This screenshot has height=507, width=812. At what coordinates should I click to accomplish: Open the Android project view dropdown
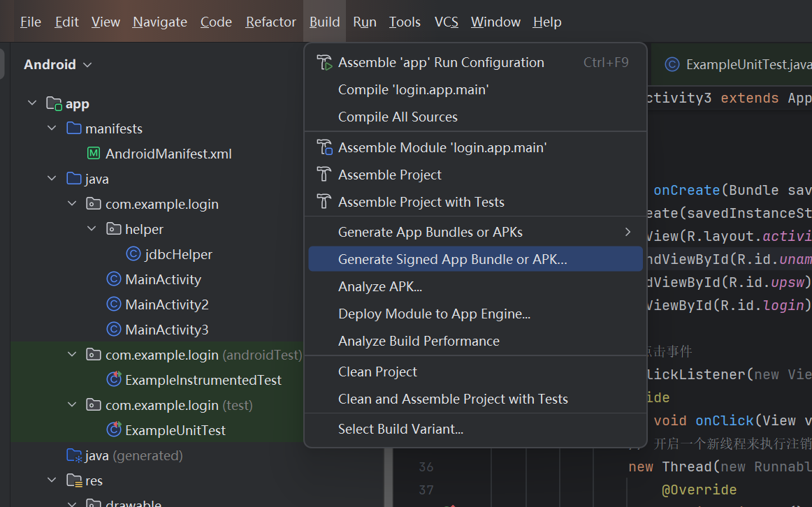58,64
